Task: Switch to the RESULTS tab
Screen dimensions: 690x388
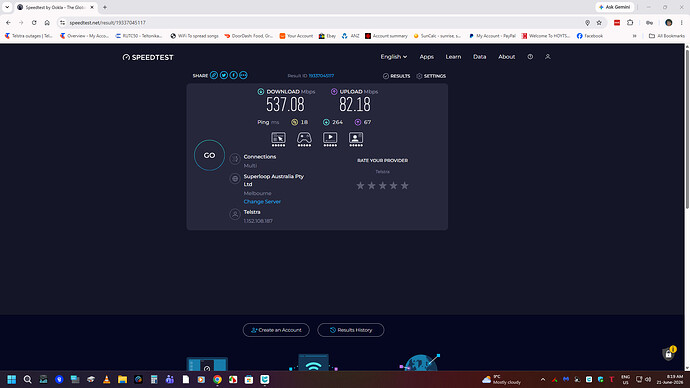Action: click(396, 76)
